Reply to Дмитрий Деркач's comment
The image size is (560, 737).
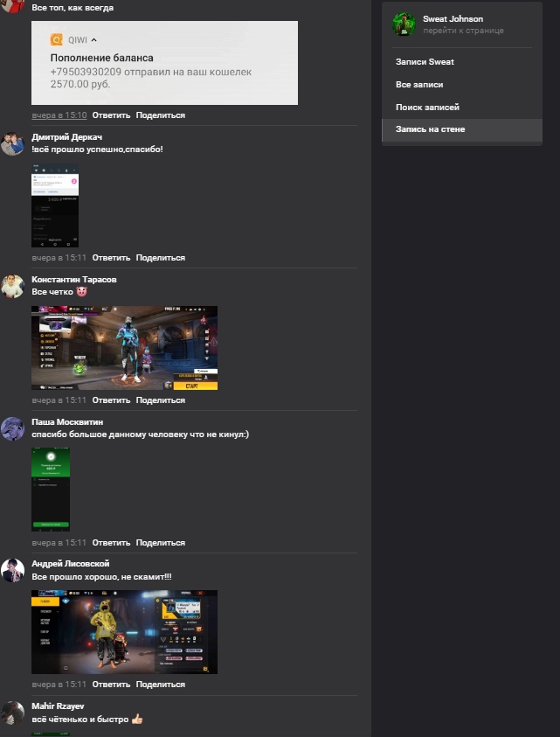tap(111, 258)
